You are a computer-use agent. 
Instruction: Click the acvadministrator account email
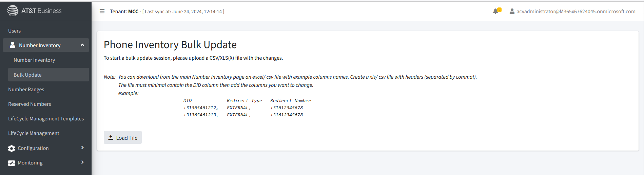click(x=576, y=11)
